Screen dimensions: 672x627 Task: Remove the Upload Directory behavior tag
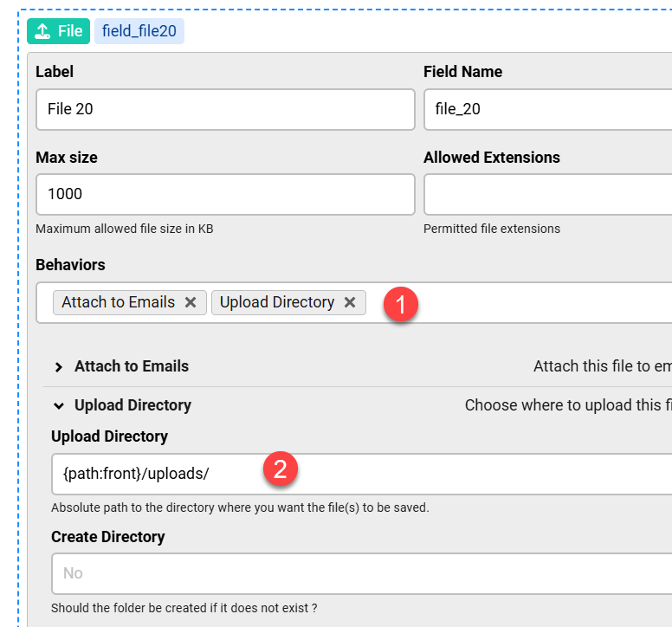tap(350, 302)
